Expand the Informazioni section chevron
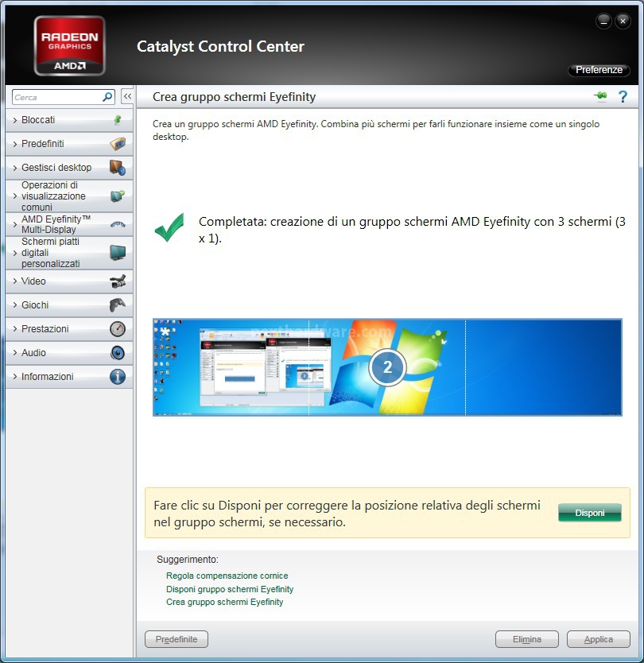 point(15,376)
